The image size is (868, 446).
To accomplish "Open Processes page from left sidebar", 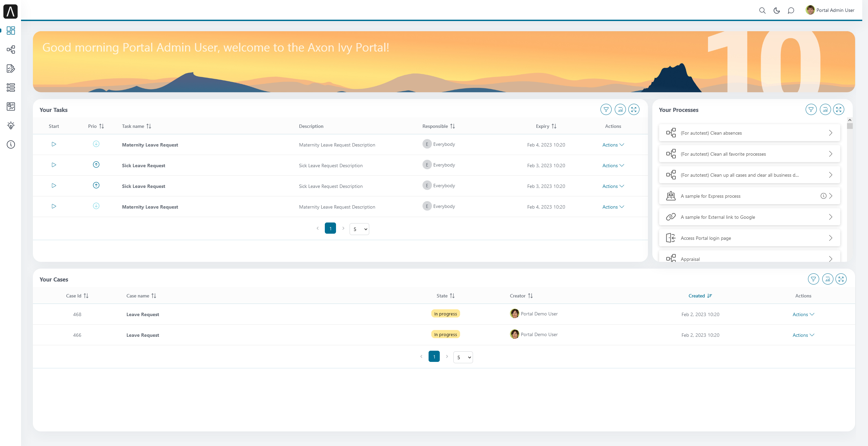I will (11, 50).
